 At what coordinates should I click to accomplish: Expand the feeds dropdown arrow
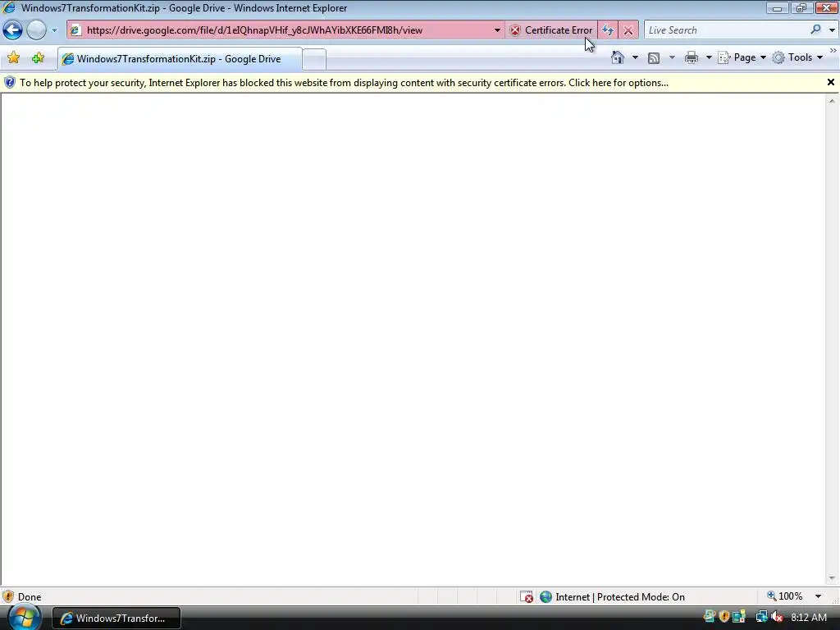pos(672,57)
